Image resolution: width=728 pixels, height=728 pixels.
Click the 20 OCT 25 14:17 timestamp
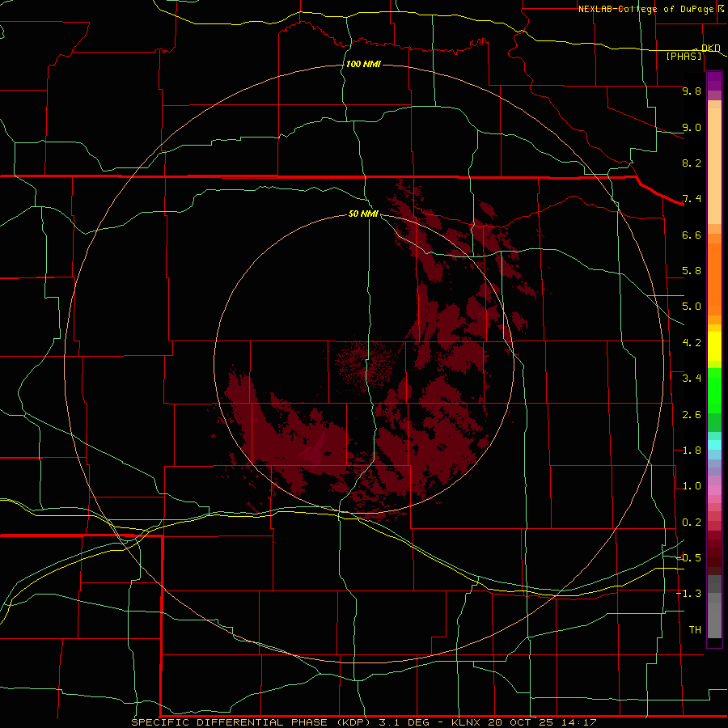click(542, 722)
